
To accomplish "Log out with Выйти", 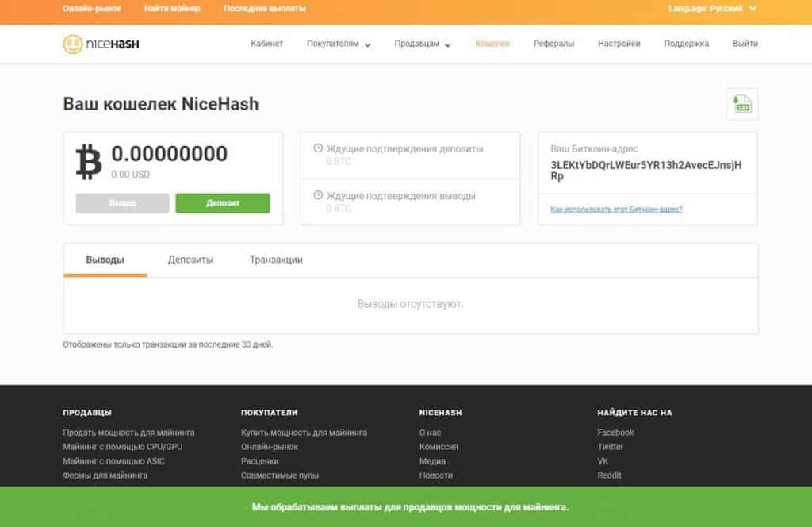I will [x=745, y=44].
